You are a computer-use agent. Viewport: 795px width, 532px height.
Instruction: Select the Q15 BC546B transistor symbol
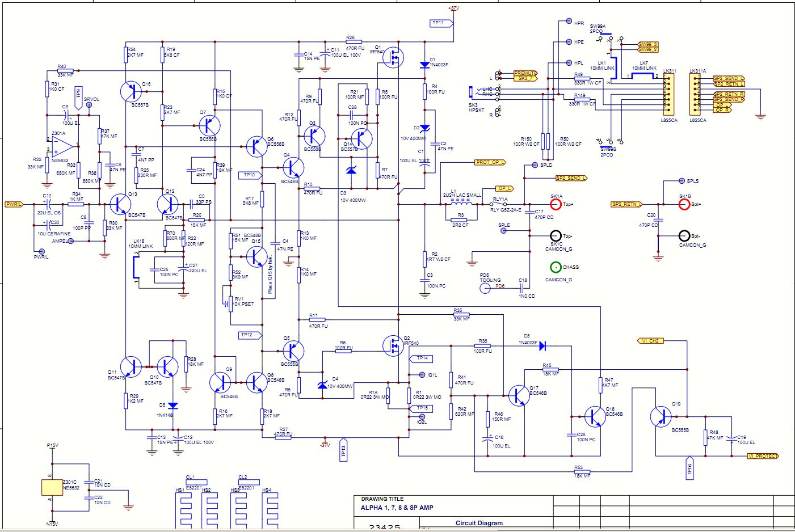[257, 256]
